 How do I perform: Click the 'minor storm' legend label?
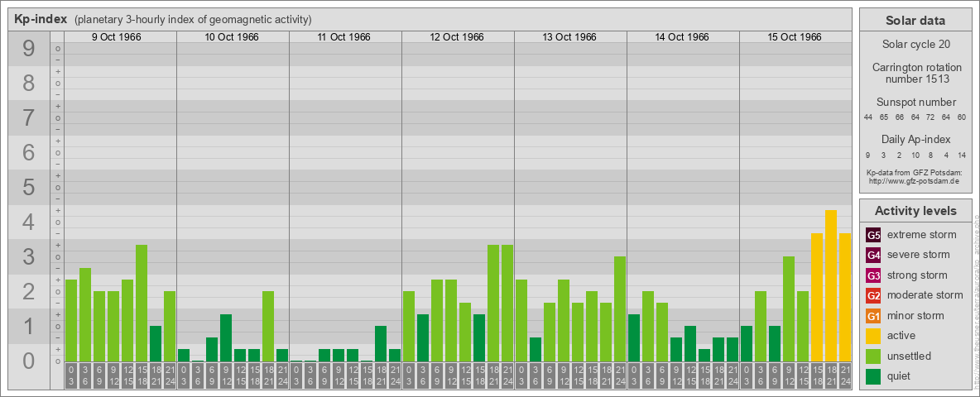(x=915, y=315)
